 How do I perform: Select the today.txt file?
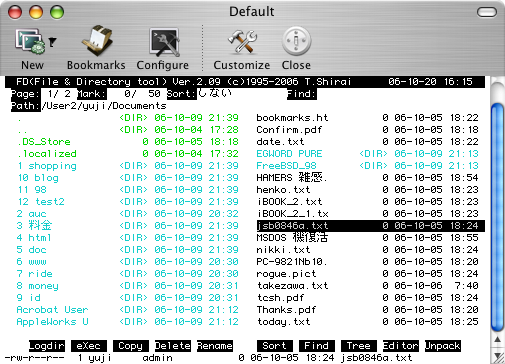[x=368, y=322]
